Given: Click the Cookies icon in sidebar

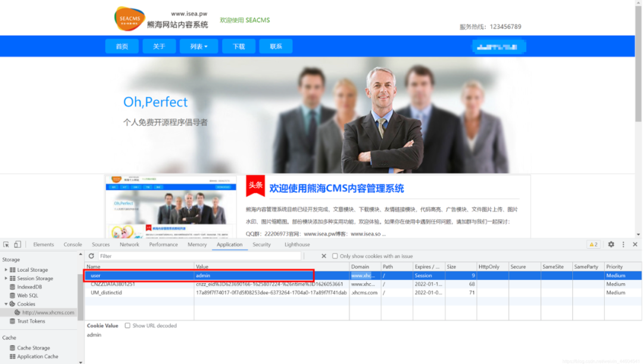Looking at the screenshot, I should 13,304.
